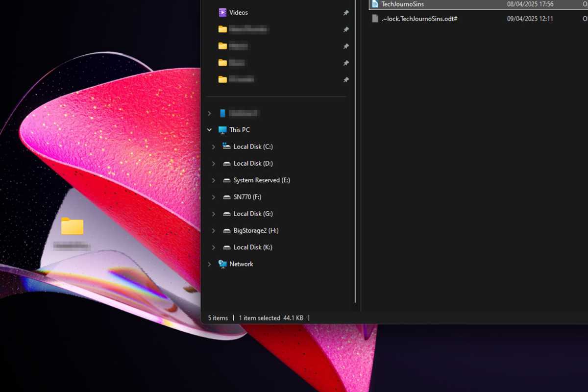The height and width of the screenshot is (392, 588).
Task: Click the .~lock.TechJournoSins.odt# file icon
Action: [x=374, y=19]
